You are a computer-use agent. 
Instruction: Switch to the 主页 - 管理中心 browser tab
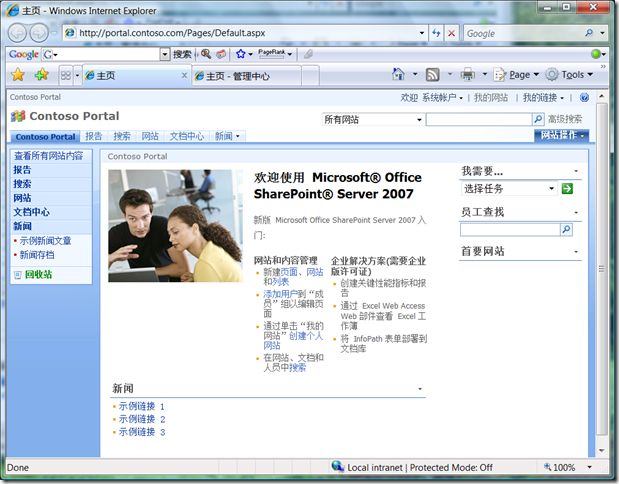pos(247,76)
